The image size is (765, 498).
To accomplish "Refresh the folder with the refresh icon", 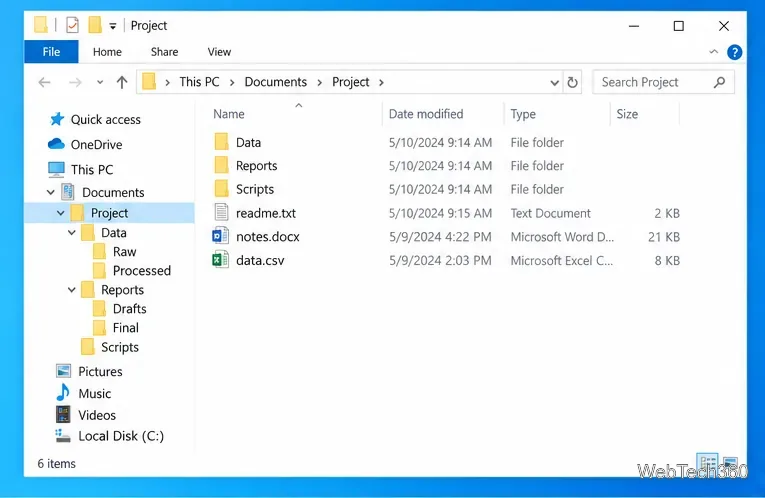I will point(572,82).
